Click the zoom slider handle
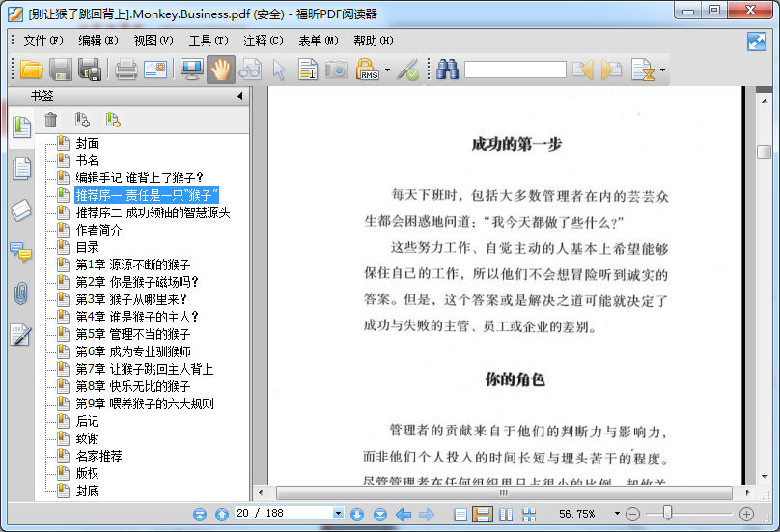 click(x=668, y=513)
